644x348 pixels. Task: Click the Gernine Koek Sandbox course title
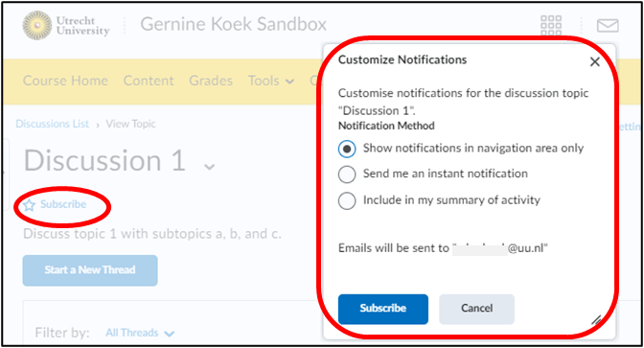pos(233,24)
